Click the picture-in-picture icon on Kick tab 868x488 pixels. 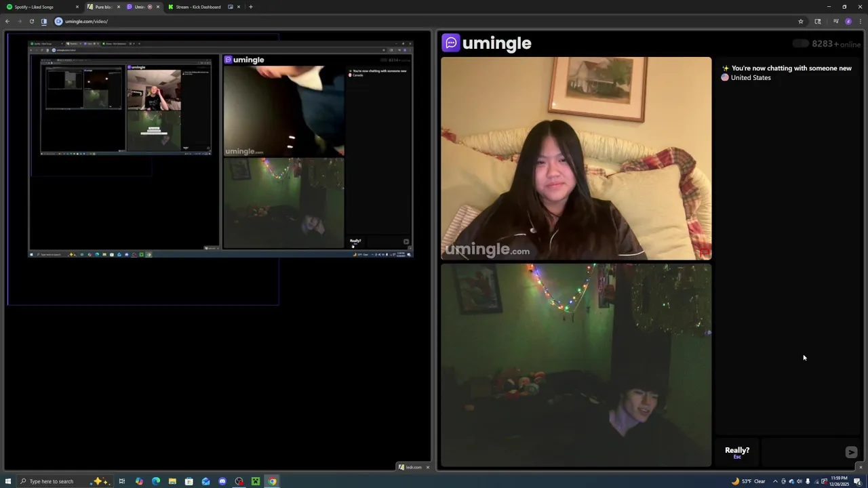231,7
